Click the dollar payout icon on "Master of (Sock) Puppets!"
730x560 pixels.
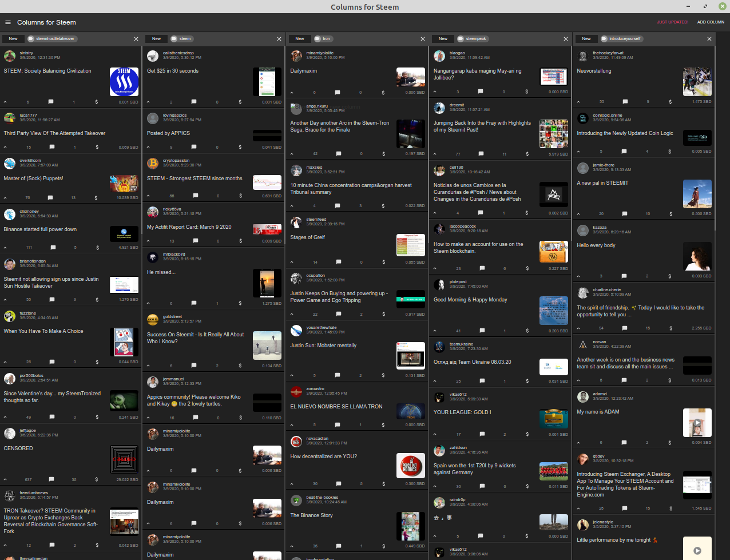(x=97, y=197)
